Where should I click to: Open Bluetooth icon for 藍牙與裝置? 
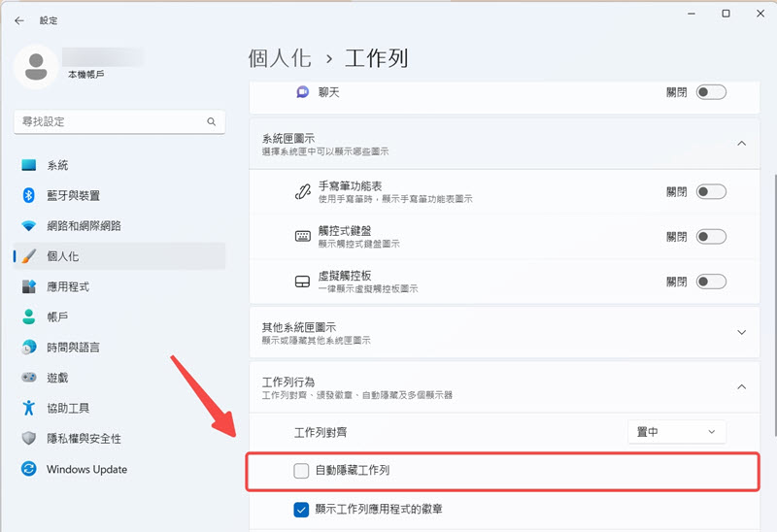(x=29, y=195)
